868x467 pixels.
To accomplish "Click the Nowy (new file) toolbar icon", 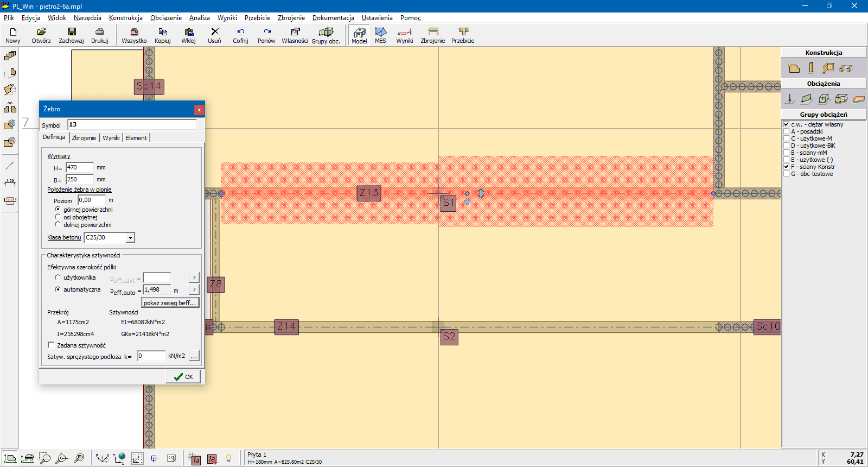I will click(x=12, y=35).
